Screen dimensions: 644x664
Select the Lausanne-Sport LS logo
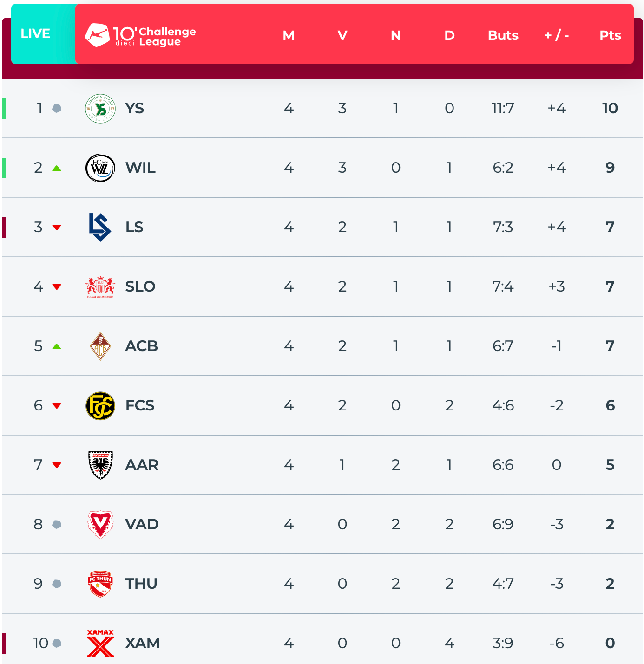click(100, 228)
